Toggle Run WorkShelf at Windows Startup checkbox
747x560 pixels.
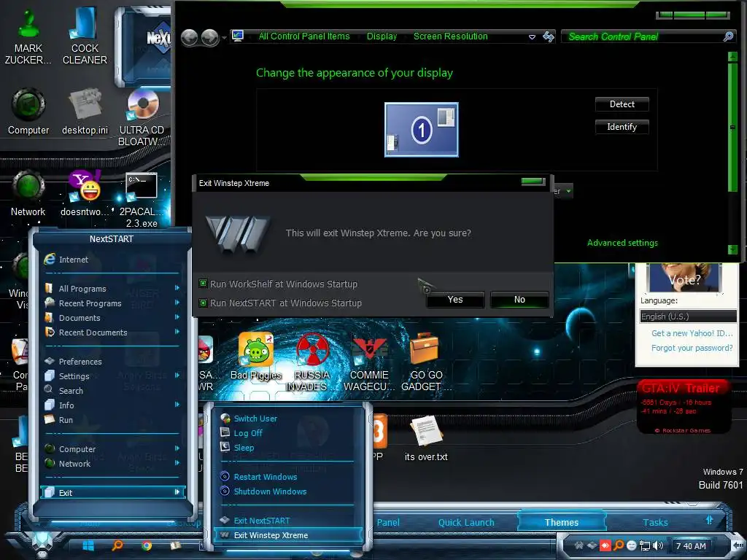click(x=203, y=284)
